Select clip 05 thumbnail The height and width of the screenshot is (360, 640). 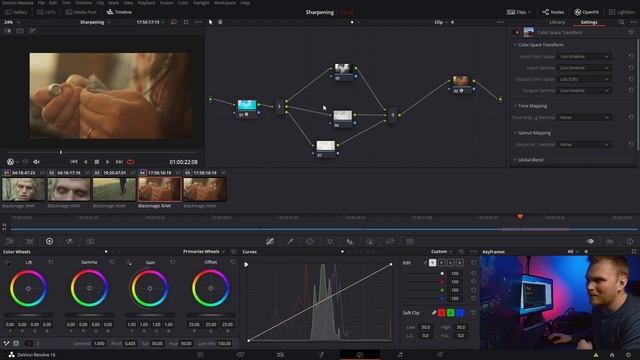(205, 189)
